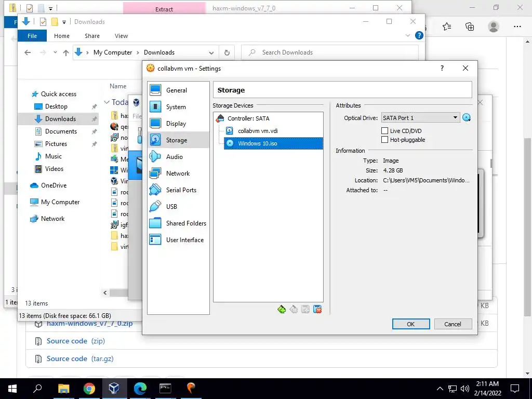This screenshot has width=532, height=399.
Task: Click My Computer in the address breadcrumb
Action: click(x=113, y=52)
